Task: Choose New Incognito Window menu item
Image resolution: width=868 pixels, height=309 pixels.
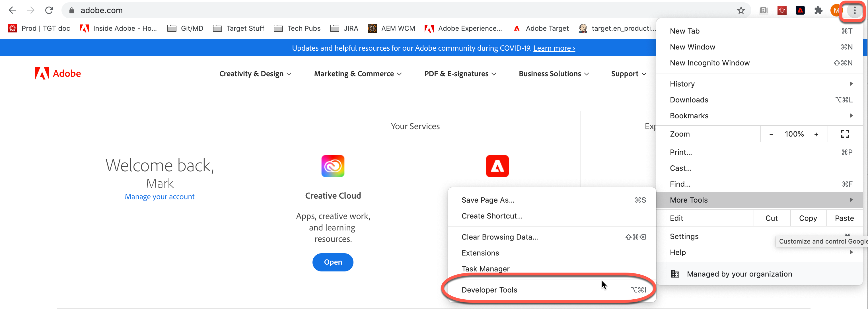Action: [x=710, y=63]
